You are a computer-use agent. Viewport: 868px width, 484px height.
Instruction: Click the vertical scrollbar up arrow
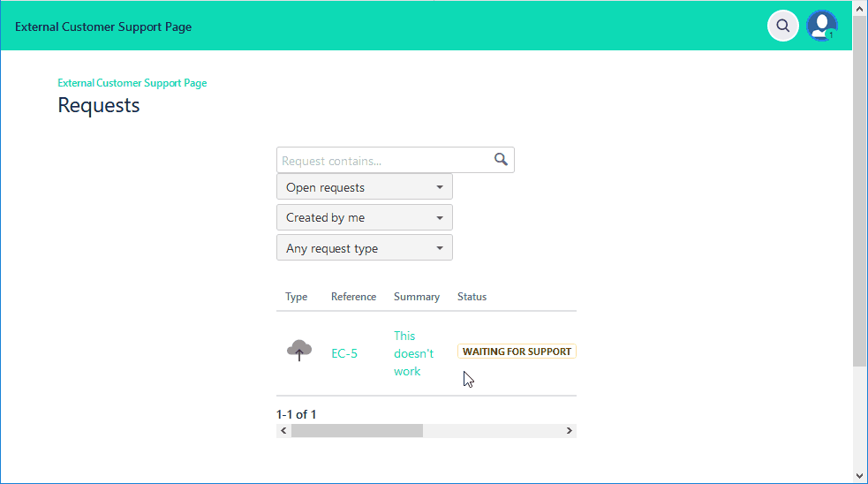[860, 8]
